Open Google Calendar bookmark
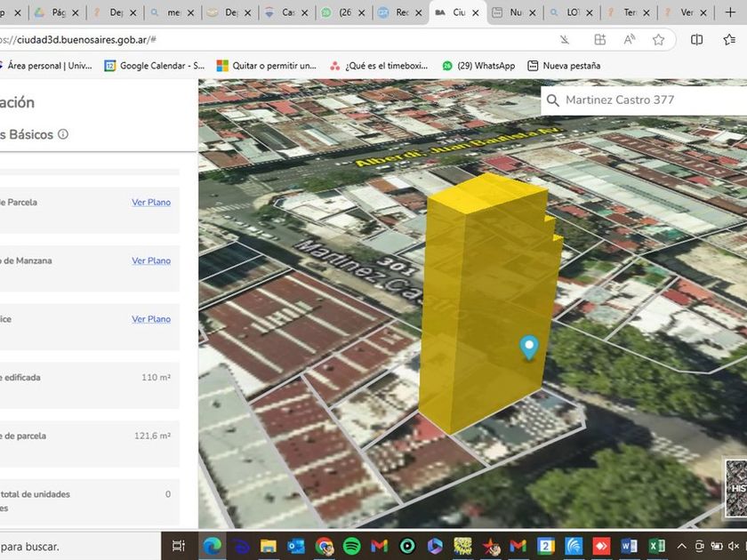 pos(155,66)
